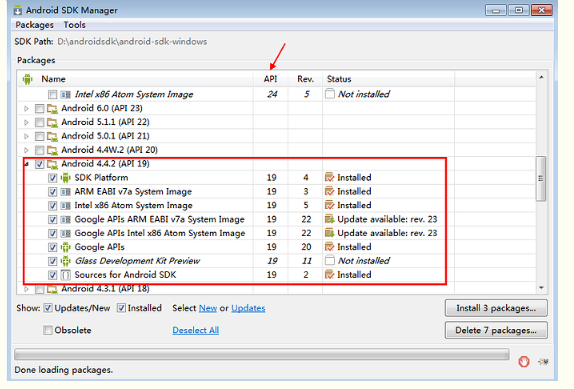Click the API 24 Intel x86 Atom image icon
Viewport: 574px width, 389px height.
point(66,95)
